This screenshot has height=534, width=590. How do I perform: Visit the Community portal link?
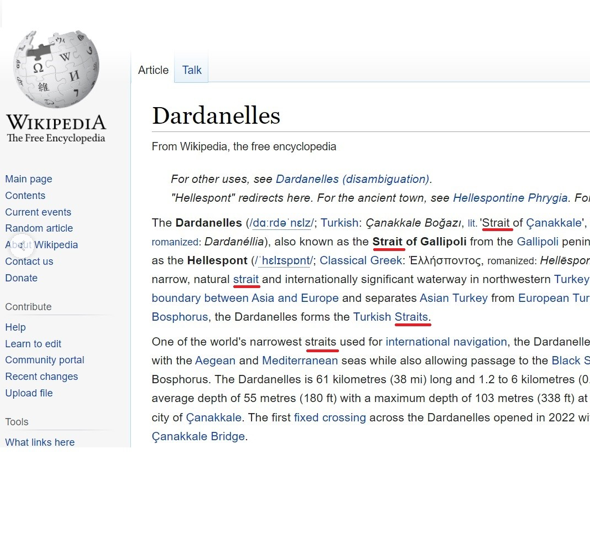[x=45, y=360]
